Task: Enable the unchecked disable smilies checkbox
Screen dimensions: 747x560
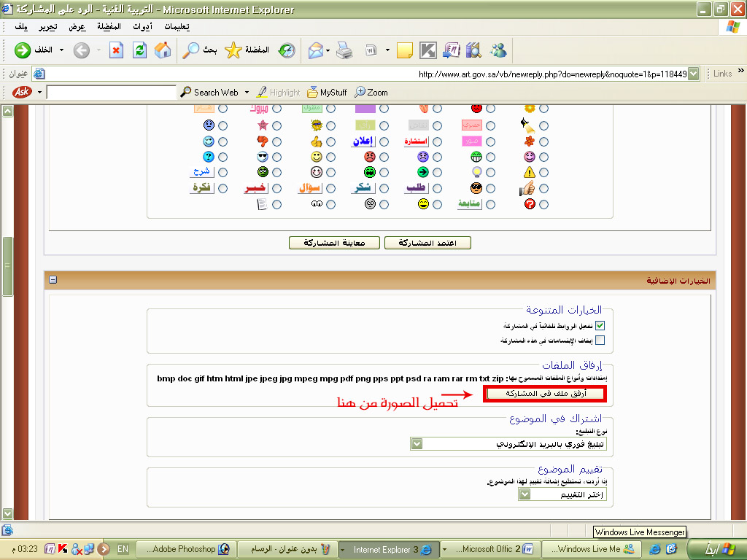Action: pyautogui.click(x=600, y=341)
